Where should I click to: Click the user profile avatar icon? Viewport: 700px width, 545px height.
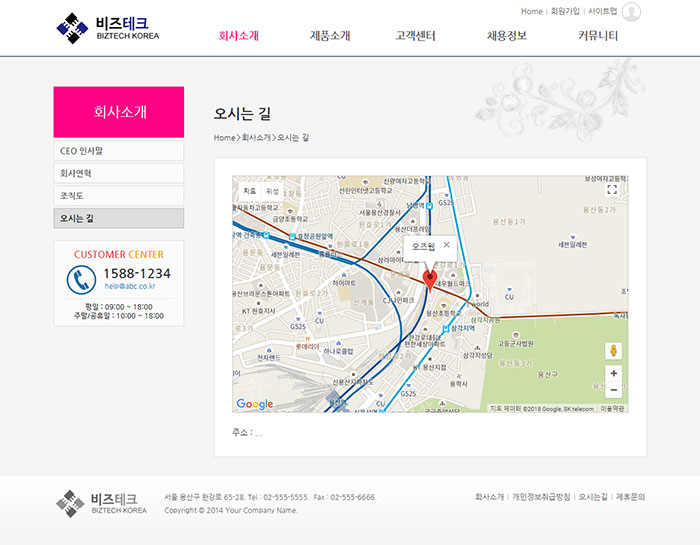coord(631,12)
